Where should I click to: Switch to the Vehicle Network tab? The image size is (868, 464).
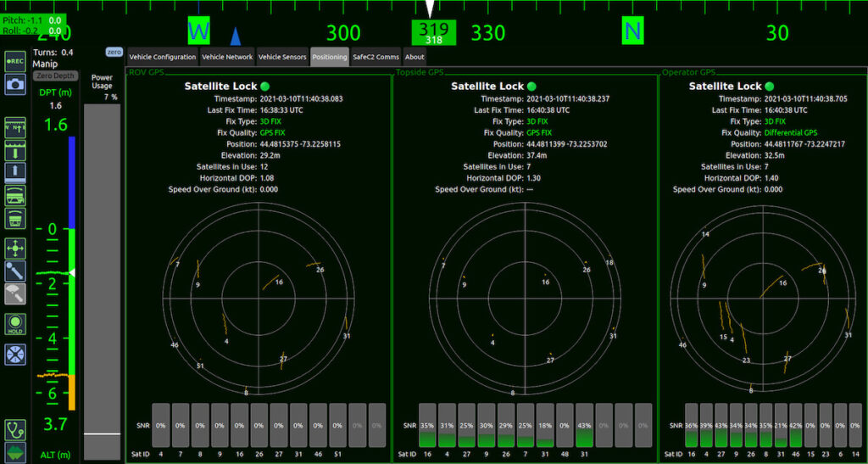(227, 57)
